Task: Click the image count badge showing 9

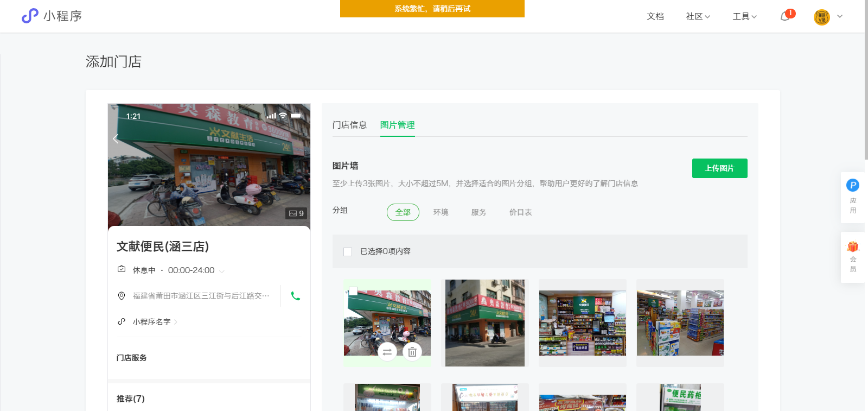Action: click(x=297, y=213)
